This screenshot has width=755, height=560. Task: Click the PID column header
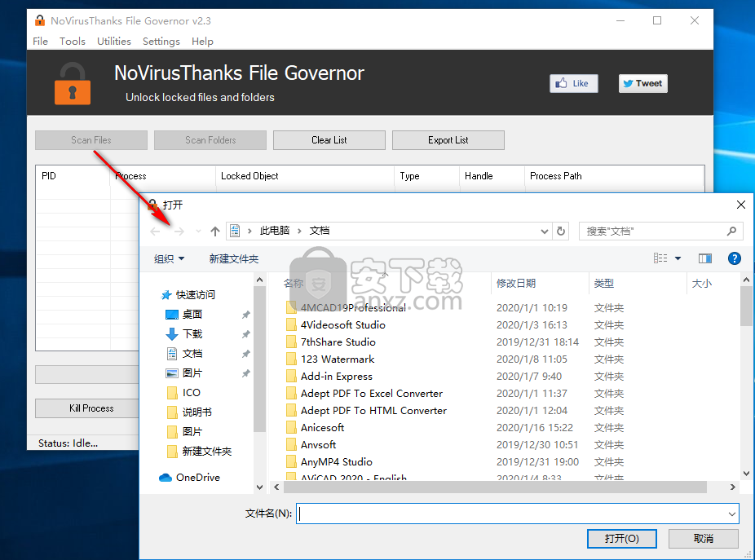pos(73,176)
